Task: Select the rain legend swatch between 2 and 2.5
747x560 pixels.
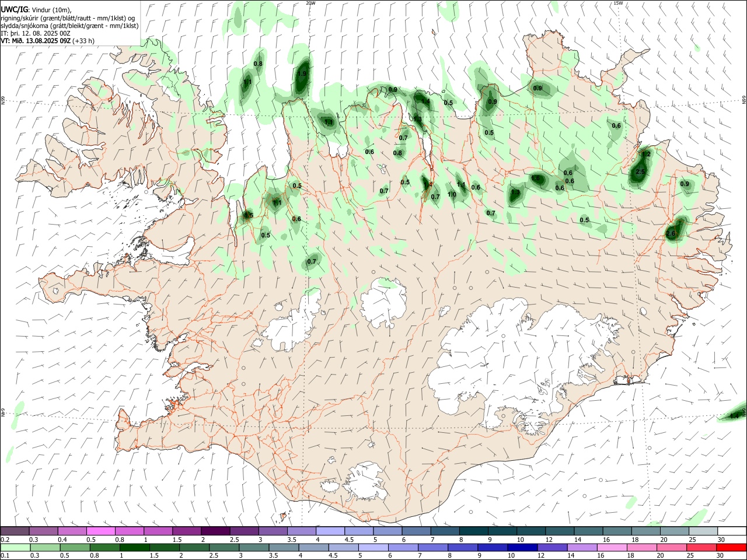Action: pos(194,547)
